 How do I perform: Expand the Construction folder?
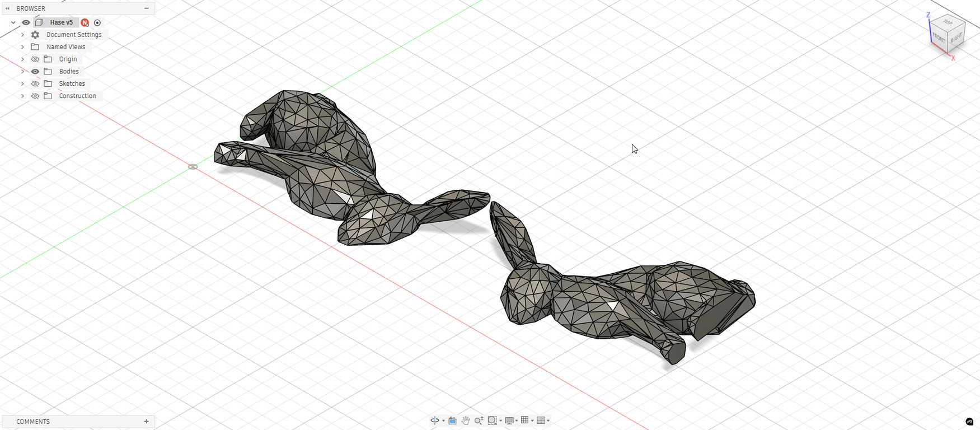(x=22, y=96)
